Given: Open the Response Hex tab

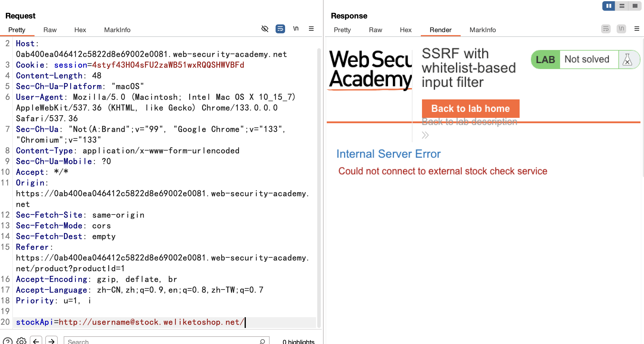Looking at the screenshot, I should (405, 30).
